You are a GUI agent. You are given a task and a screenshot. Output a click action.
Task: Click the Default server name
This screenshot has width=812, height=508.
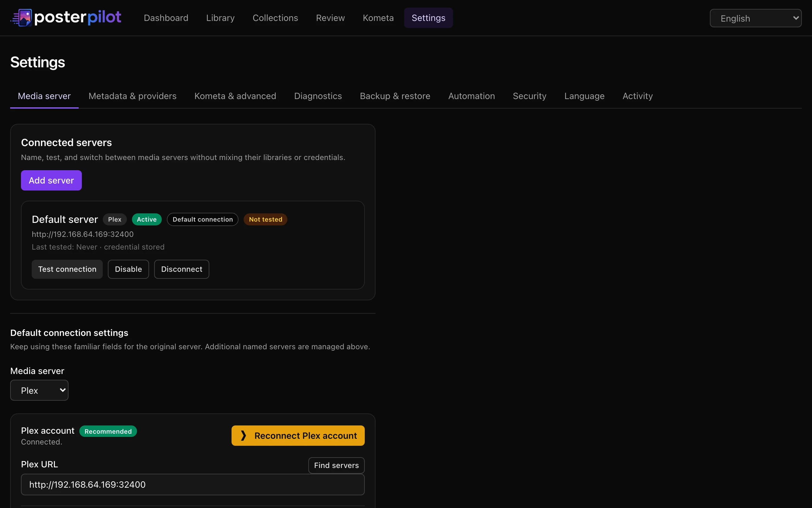[x=65, y=219]
